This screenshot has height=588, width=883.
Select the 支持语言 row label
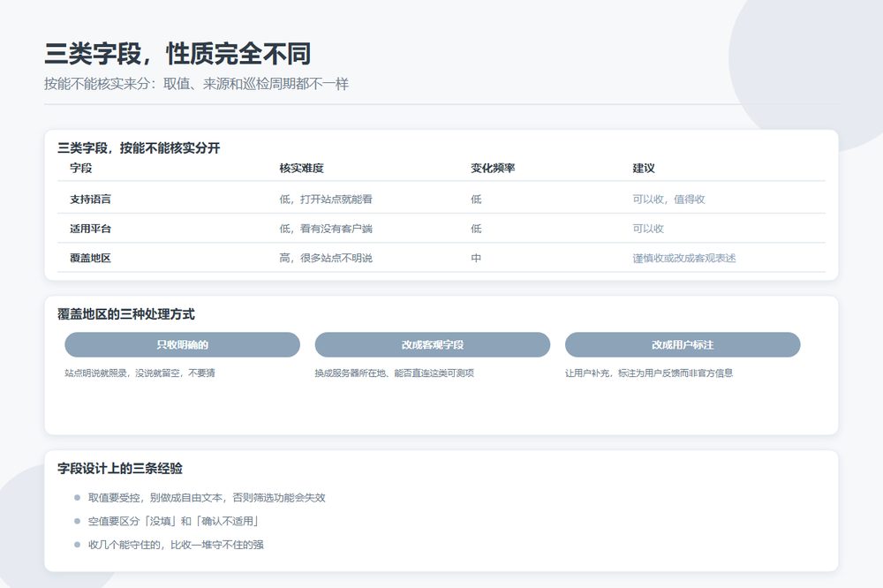click(x=90, y=199)
